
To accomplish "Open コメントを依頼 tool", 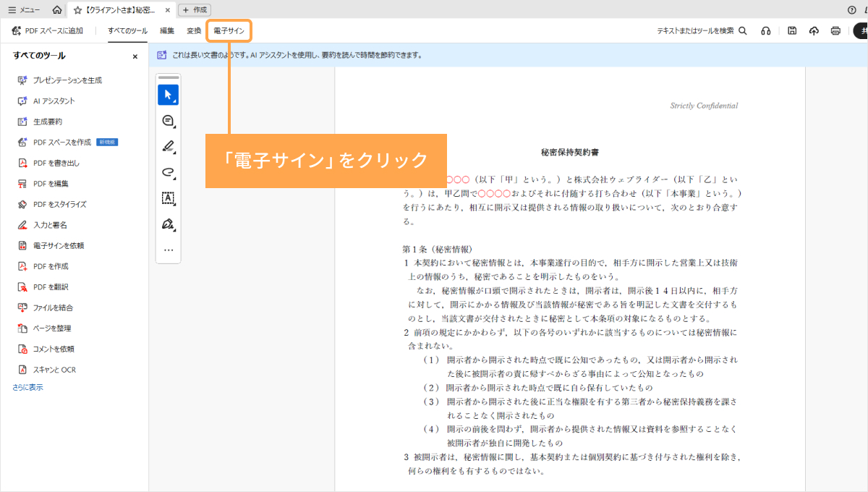I will (46, 349).
